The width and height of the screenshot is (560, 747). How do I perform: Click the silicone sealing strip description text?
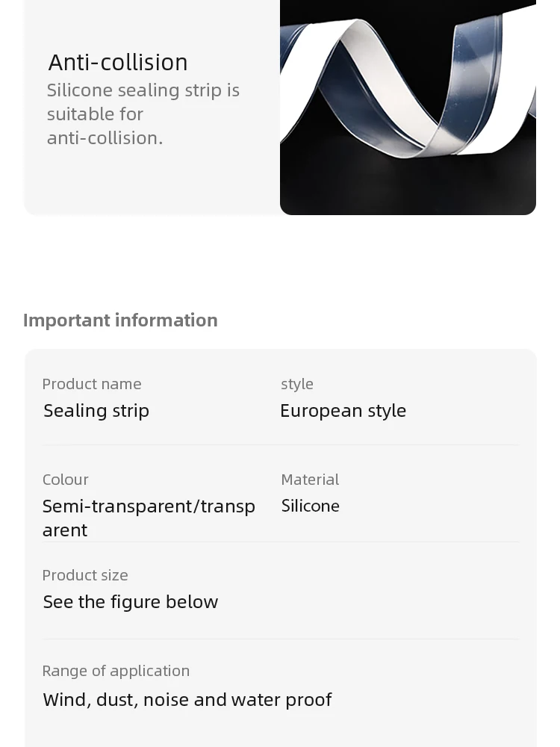pyautogui.click(x=143, y=114)
